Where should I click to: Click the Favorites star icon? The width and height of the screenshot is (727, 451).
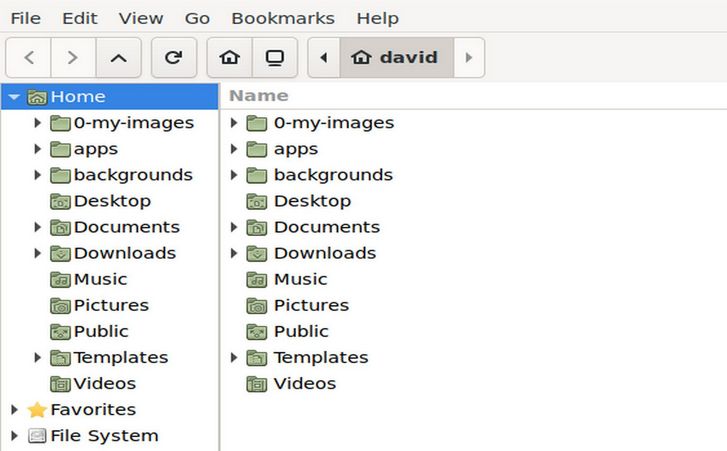(x=37, y=410)
